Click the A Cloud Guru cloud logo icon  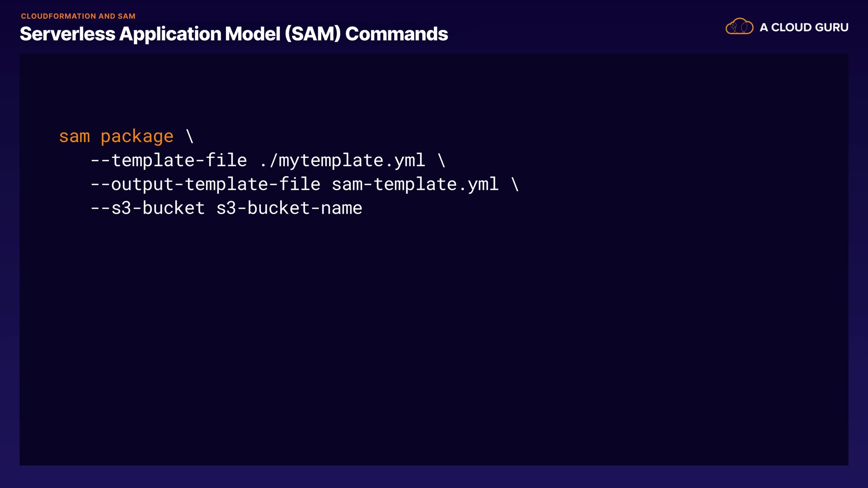[x=739, y=27]
